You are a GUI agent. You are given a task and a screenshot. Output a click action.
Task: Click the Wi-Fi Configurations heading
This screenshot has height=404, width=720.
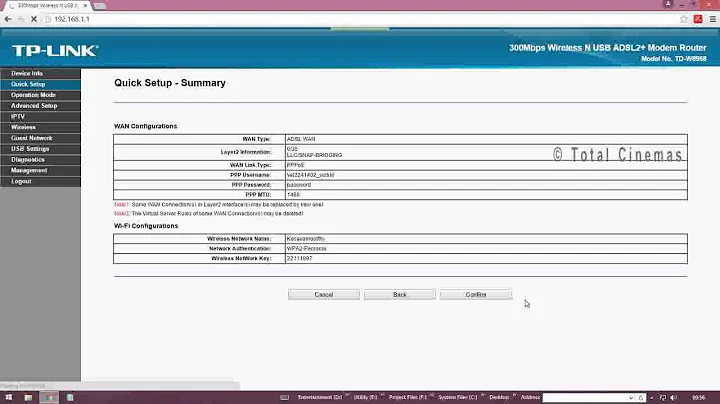coord(146,226)
